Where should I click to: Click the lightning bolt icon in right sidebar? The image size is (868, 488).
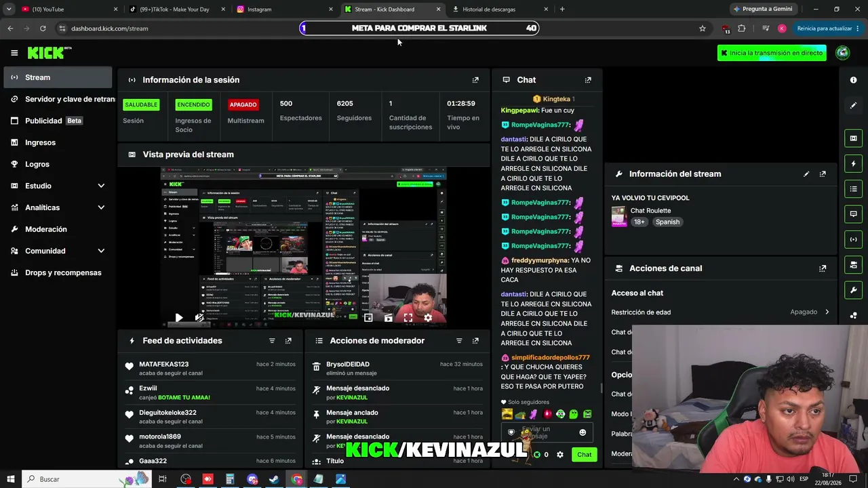[853, 163]
